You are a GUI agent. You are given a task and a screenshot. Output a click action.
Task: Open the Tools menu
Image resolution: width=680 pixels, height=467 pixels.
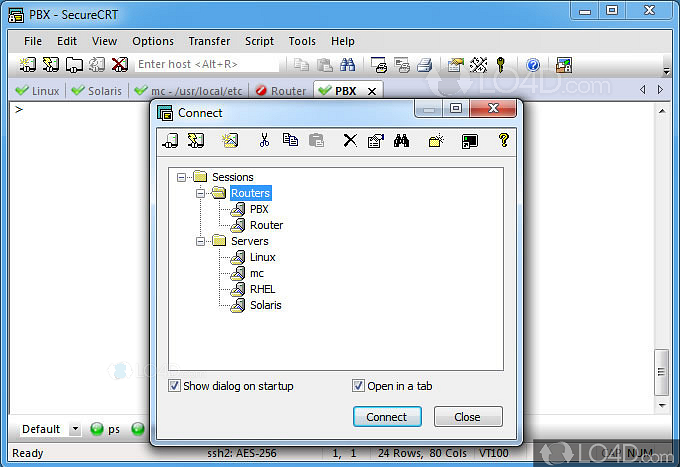coord(302,41)
